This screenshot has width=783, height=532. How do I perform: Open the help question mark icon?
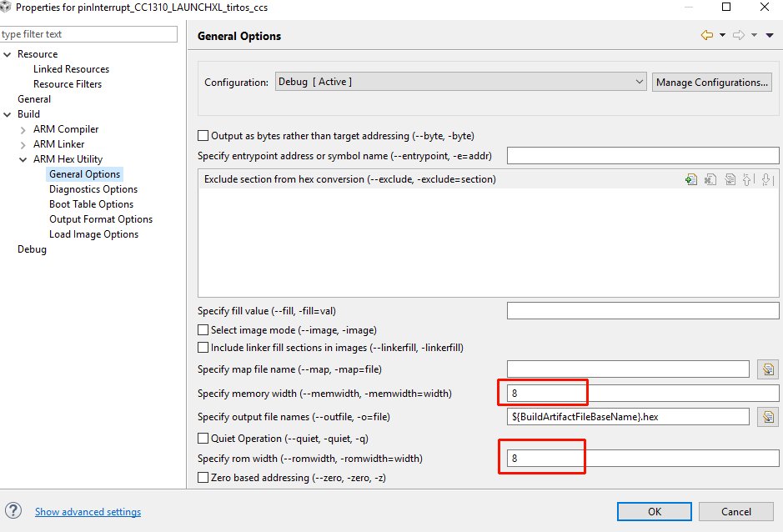pos(13,511)
